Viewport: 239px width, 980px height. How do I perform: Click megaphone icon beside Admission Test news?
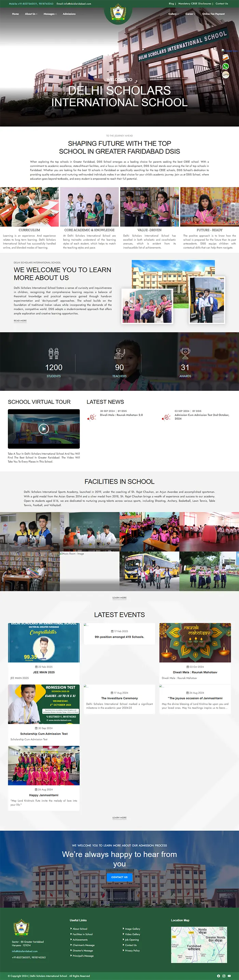(166, 417)
